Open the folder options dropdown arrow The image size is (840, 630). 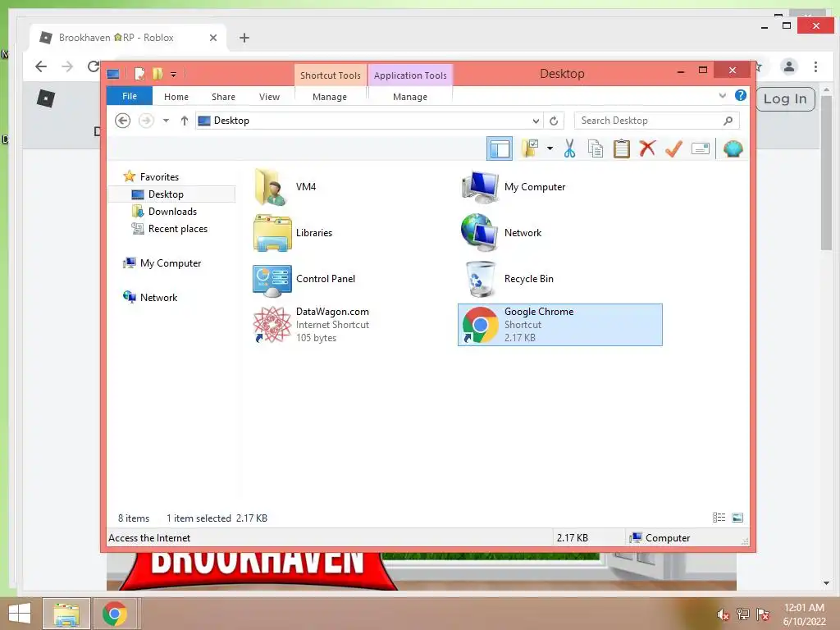[x=550, y=148]
